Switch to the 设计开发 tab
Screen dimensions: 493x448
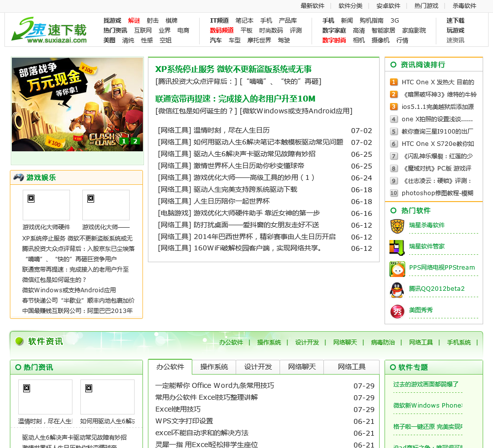[x=258, y=367]
